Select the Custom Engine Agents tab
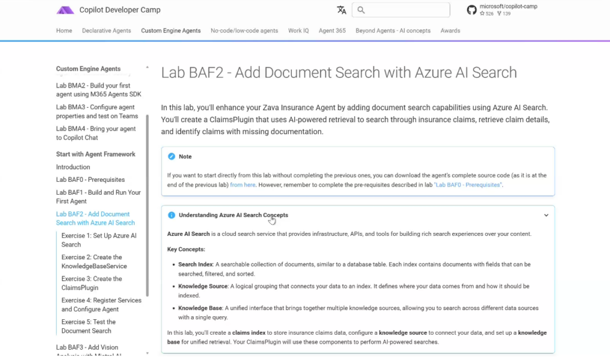 tap(171, 31)
